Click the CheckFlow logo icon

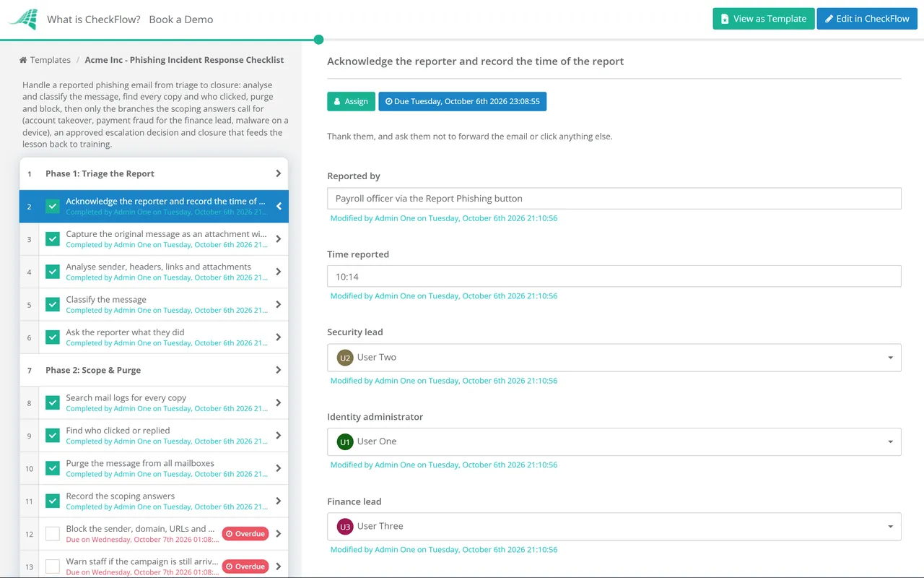coord(22,19)
